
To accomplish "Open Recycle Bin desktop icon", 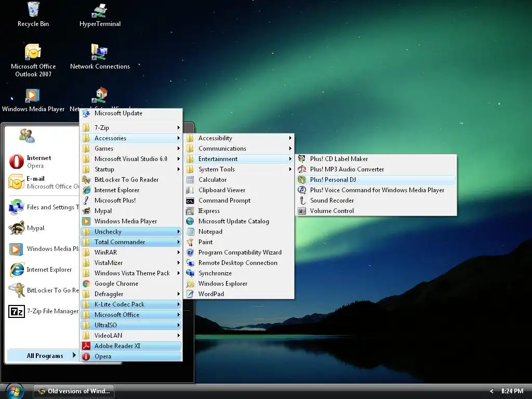I will point(33,15).
